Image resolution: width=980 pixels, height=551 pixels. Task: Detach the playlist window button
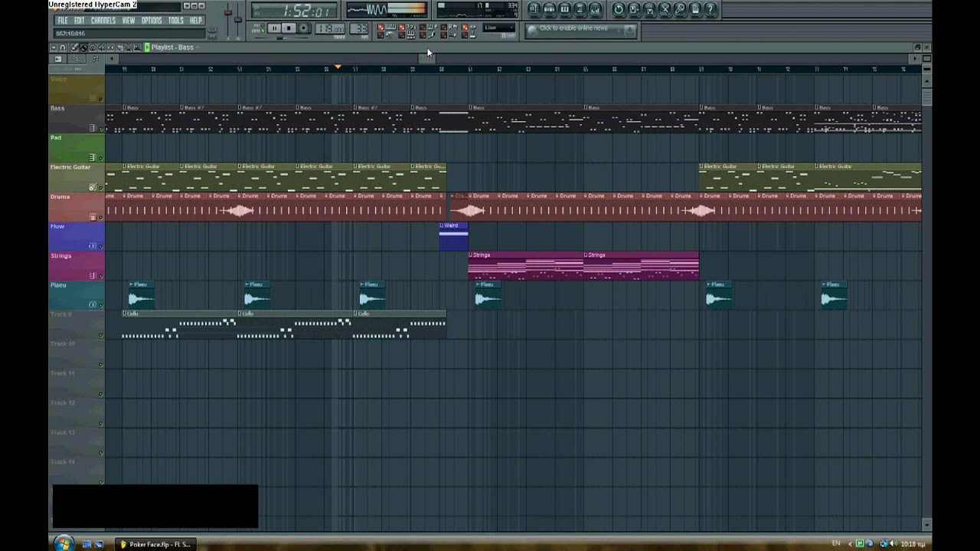tap(917, 47)
